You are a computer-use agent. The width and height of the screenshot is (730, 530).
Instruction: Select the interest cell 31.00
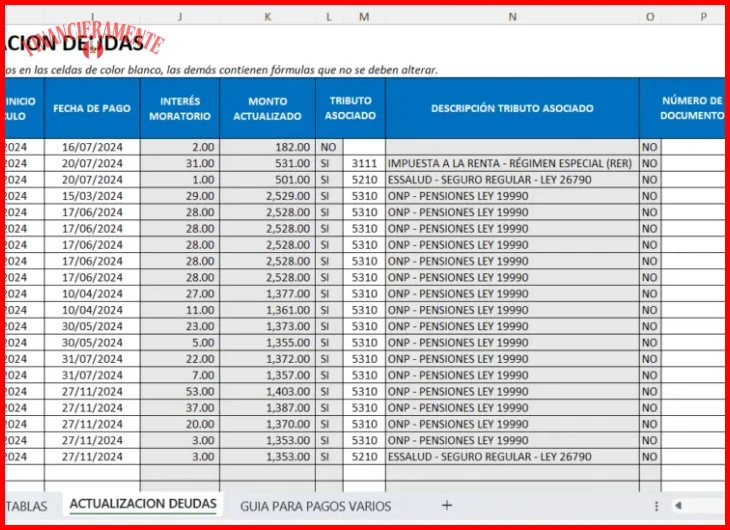tap(180, 163)
